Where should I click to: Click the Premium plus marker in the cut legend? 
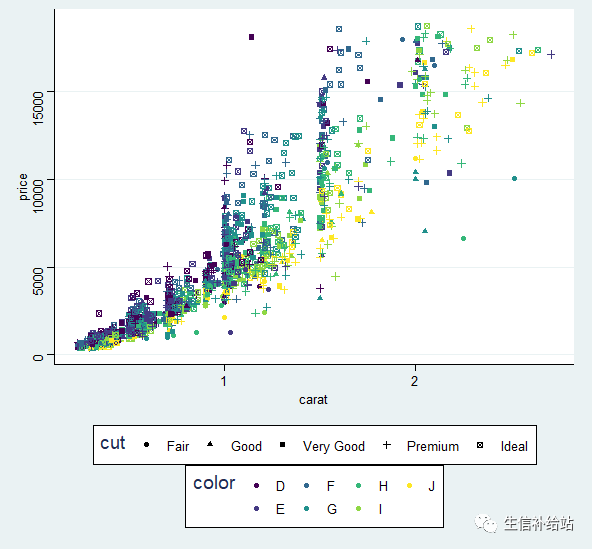[387, 445]
